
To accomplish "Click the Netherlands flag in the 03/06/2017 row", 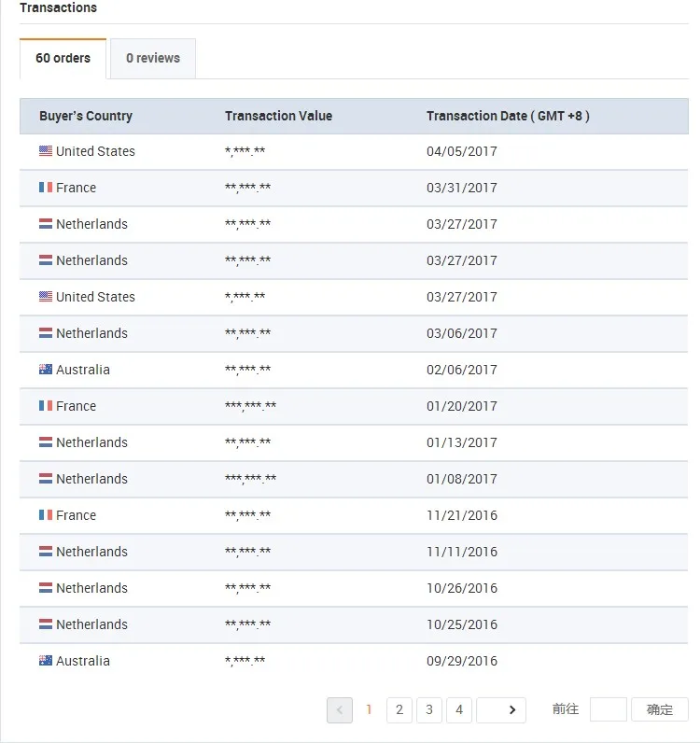I will (46, 333).
